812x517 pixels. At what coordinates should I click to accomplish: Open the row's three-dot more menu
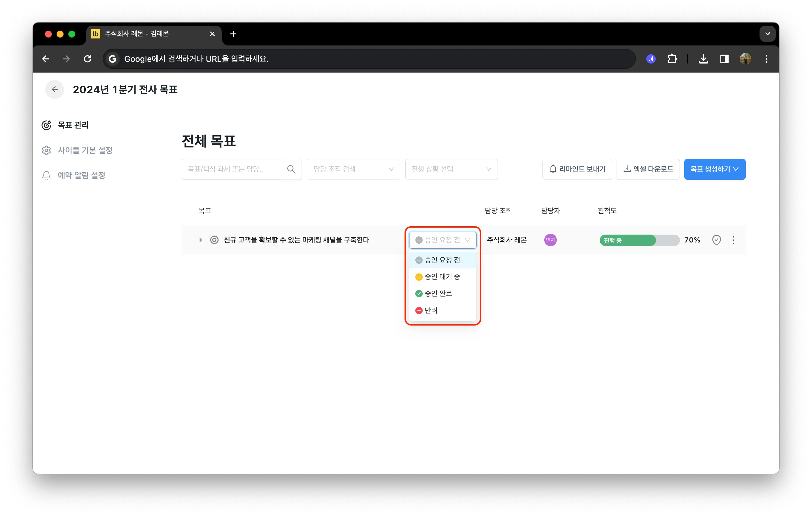pyautogui.click(x=734, y=240)
